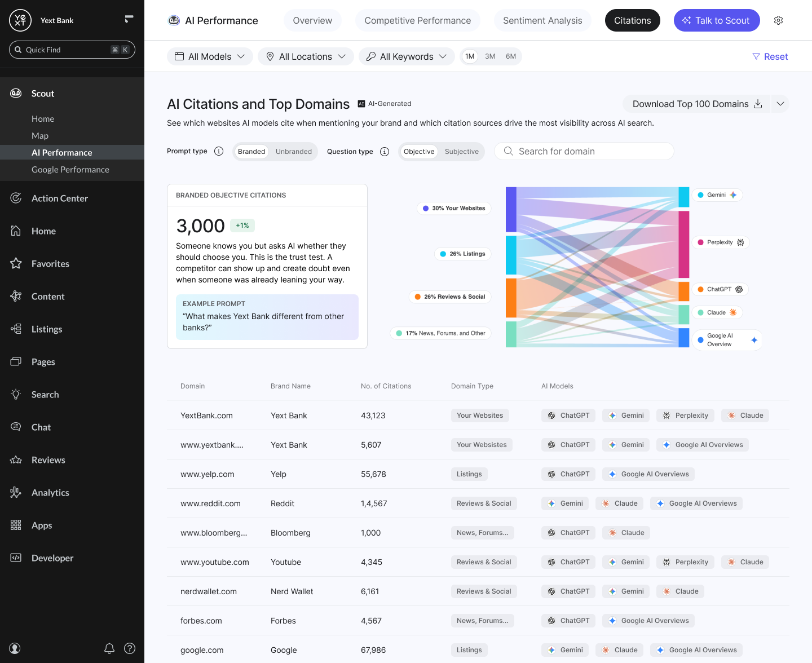
Task: Open help question mark icon
Action: click(x=130, y=648)
